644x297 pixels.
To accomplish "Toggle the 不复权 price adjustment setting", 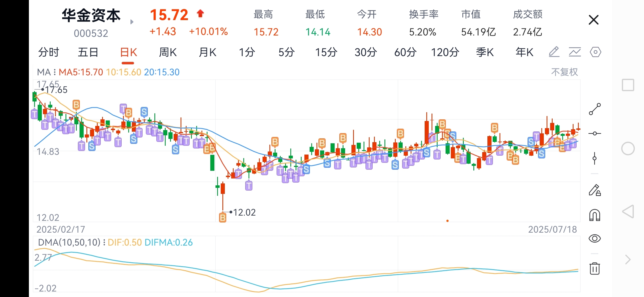I will pos(564,72).
